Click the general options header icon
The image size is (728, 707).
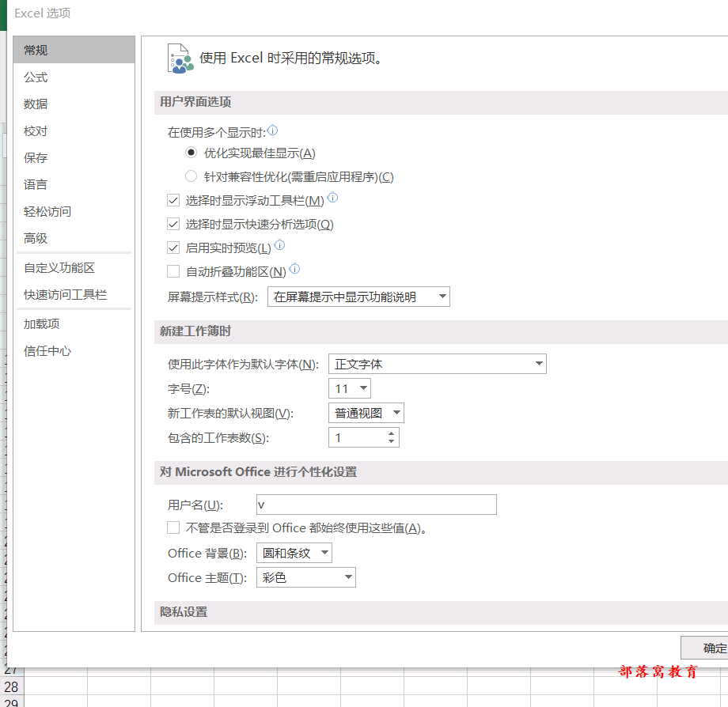180,58
